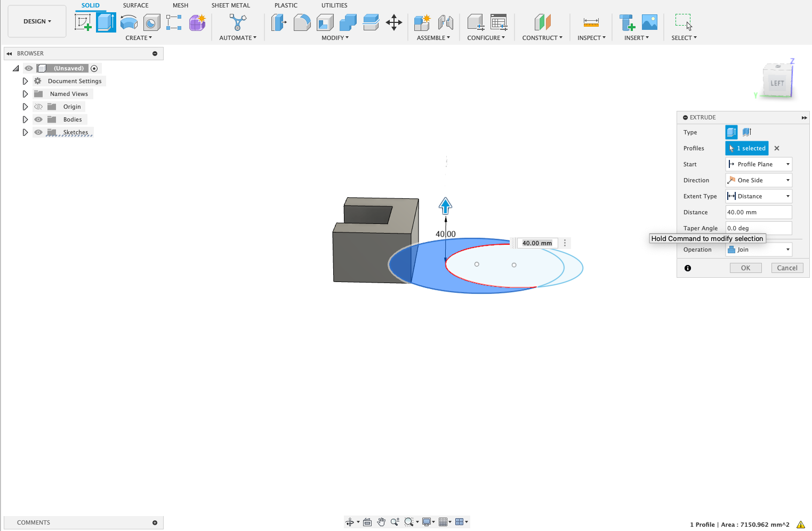
Task: Select the Fillet tool
Action: pos(302,22)
